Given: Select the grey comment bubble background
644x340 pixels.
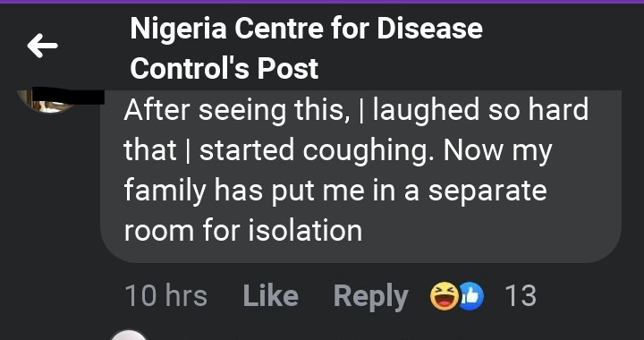Looking at the screenshot, I should coord(361,176).
